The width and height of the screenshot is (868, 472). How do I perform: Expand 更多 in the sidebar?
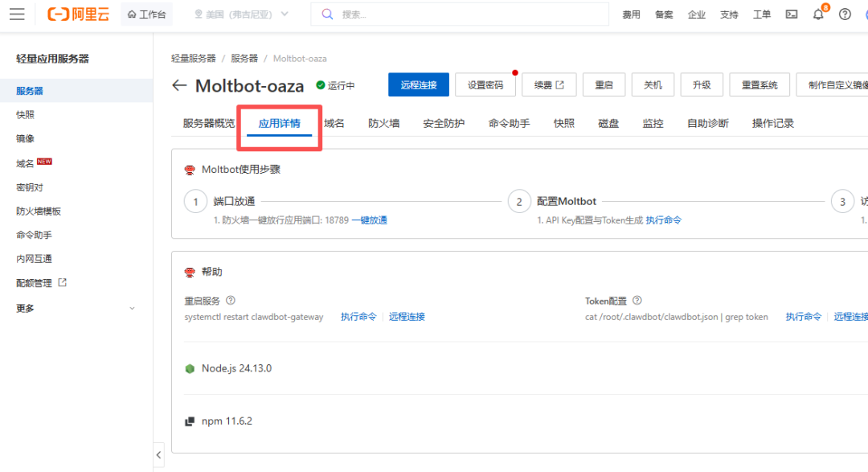pyautogui.click(x=76, y=308)
